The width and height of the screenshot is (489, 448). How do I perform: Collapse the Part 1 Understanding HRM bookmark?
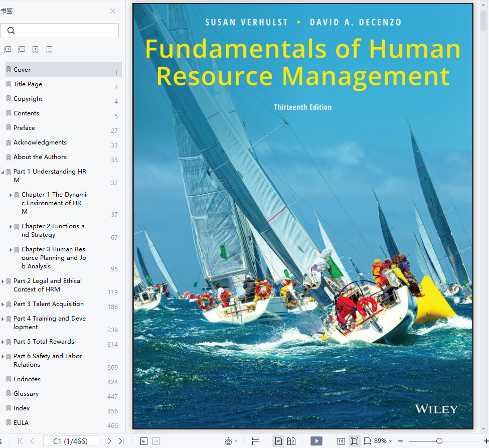pos(3,172)
